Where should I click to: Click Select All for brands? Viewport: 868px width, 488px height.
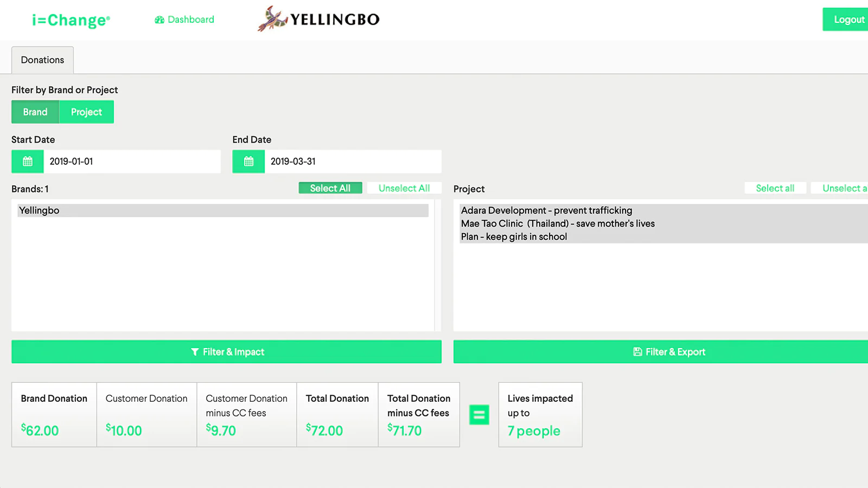click(330, 188)
